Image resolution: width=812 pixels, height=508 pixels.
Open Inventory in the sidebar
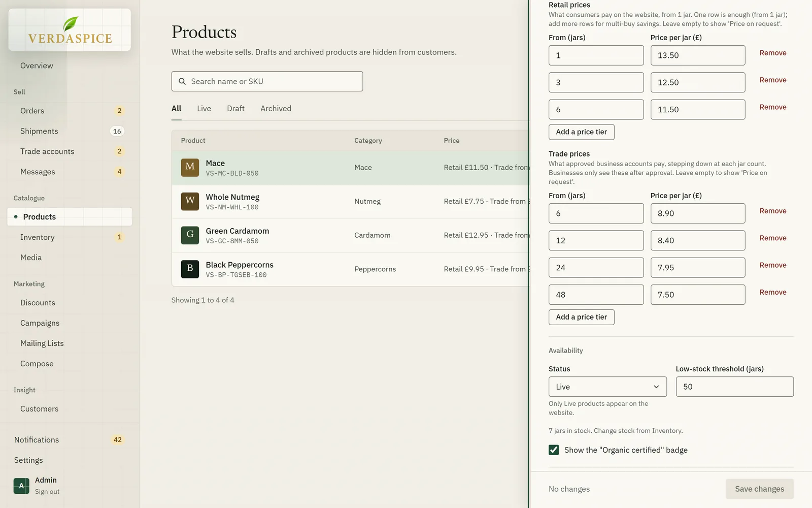pos(70,237)
